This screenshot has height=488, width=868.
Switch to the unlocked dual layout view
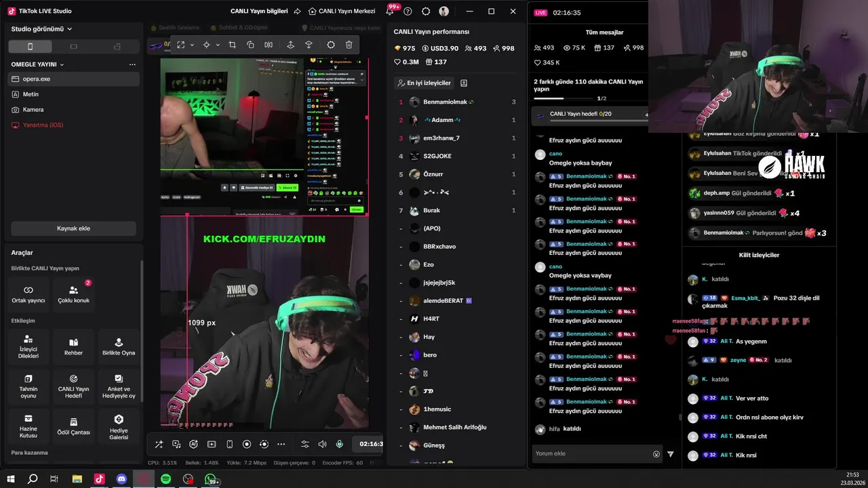pyautogui.click(x=117, y=46)
